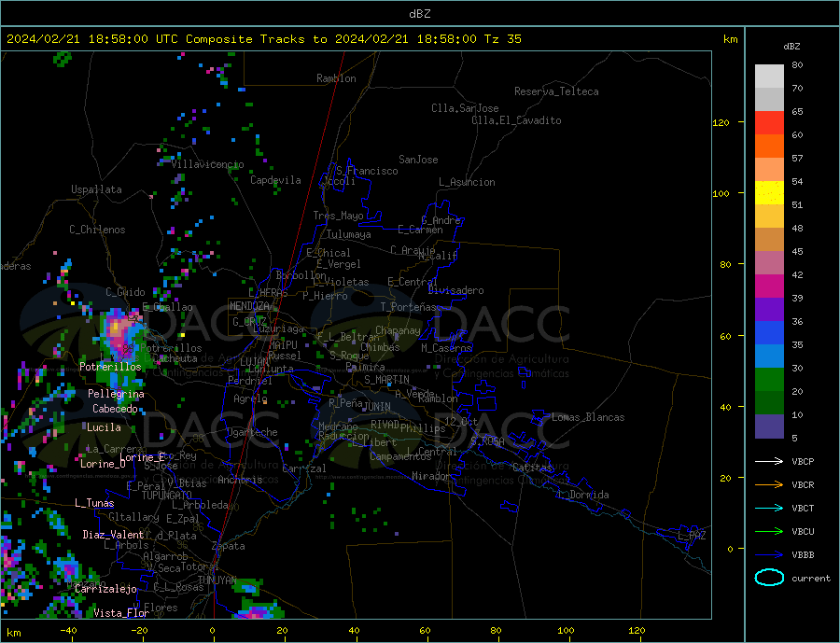The image size is (840, 643).
Task: Click the Clla.El_Cavadito label
Action: [x=516, y=120]
